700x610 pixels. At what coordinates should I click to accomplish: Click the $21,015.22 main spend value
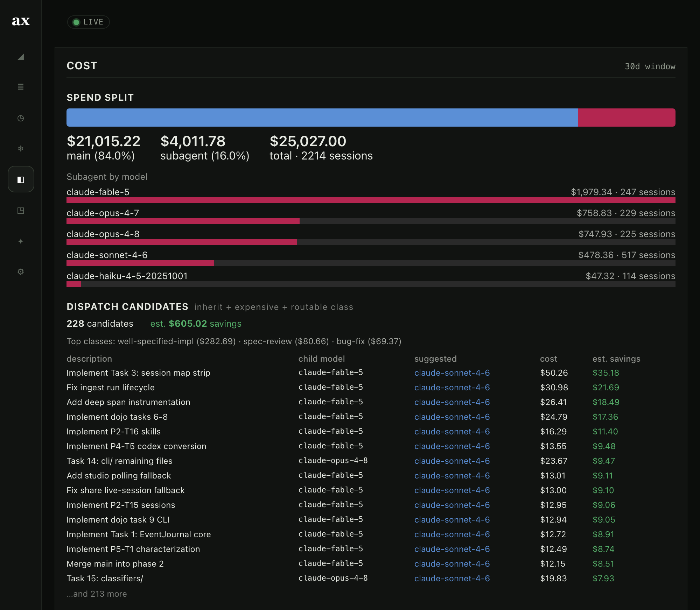coord(104,141)
